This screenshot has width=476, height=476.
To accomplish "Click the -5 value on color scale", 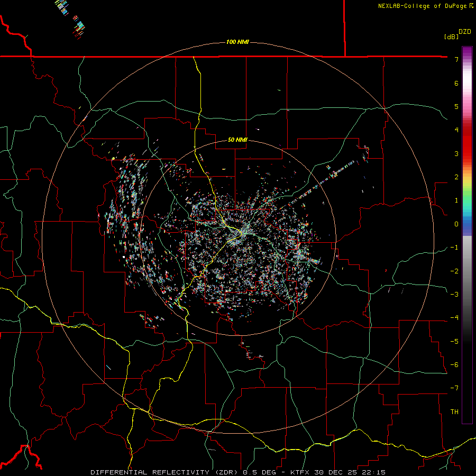I will (x=454, y=342).
